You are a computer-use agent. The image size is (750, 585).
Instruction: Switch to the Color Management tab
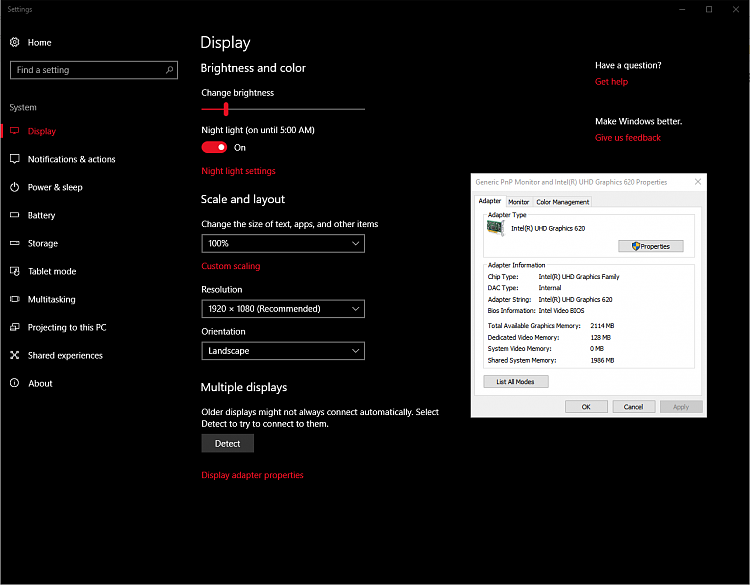[562, 202]
